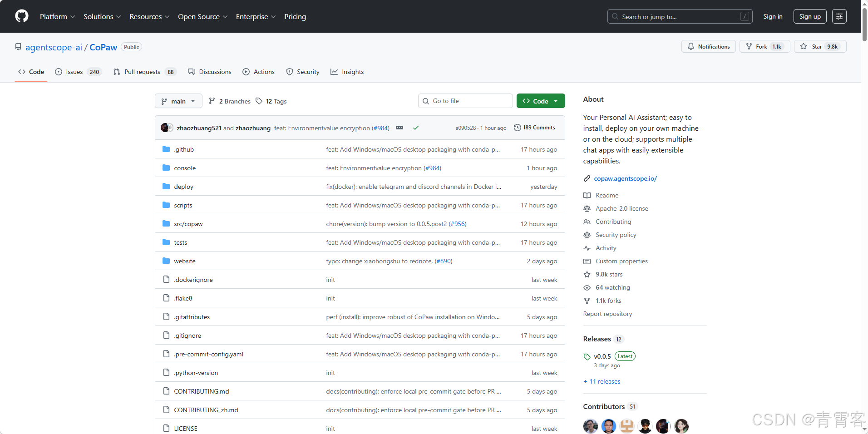
Task: View the 2 Branches link
Action: click(230, 101)
